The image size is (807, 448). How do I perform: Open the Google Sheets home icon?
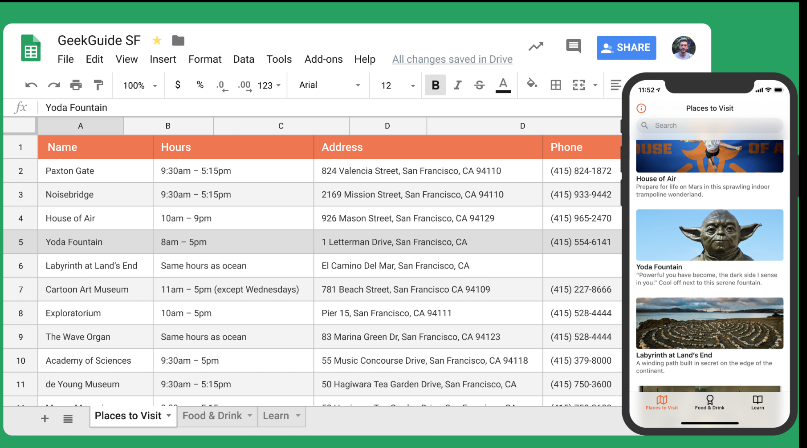[x=30, y=48]
